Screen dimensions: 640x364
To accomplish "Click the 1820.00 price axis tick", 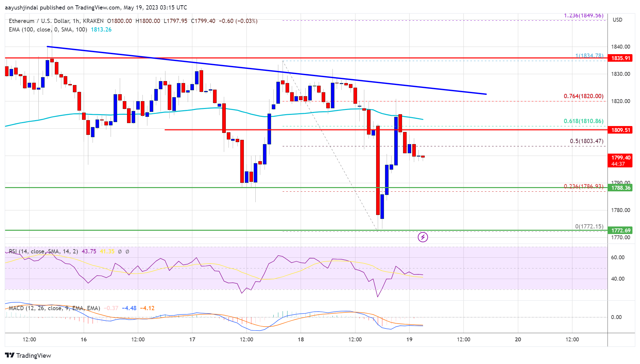I will [620, 101].
